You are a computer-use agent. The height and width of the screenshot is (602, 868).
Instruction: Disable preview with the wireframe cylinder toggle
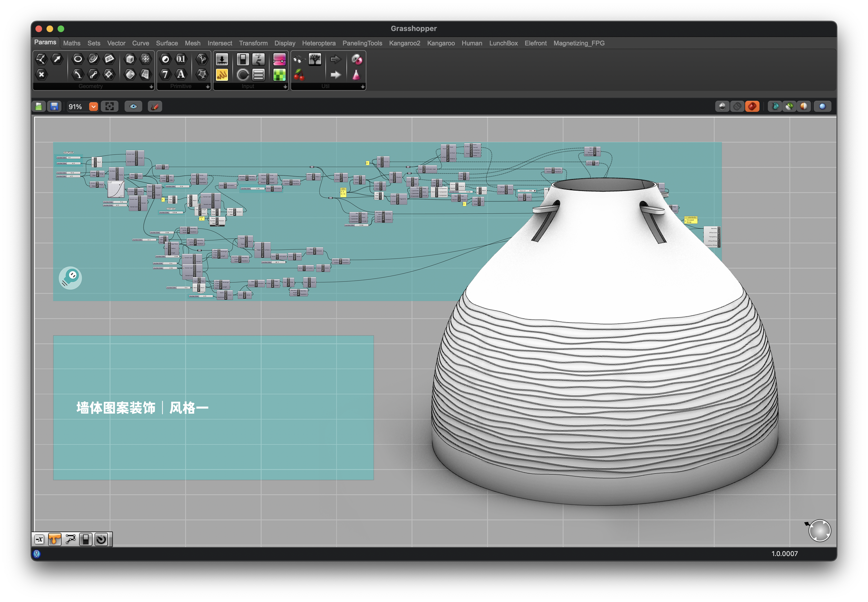tap(737, 107)
